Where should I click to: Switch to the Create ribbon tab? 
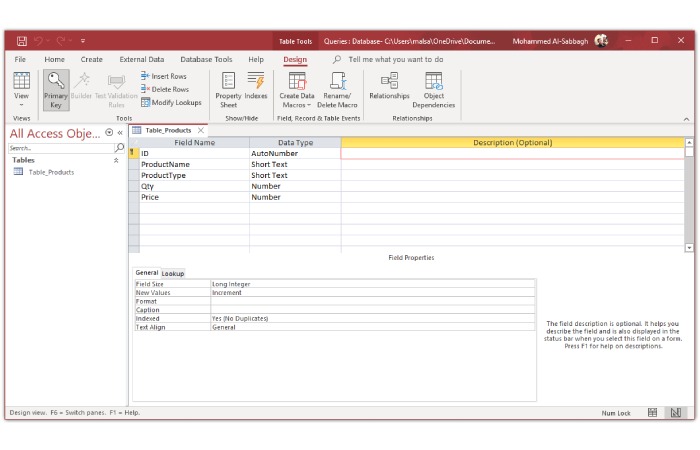[x=92, y=59]
